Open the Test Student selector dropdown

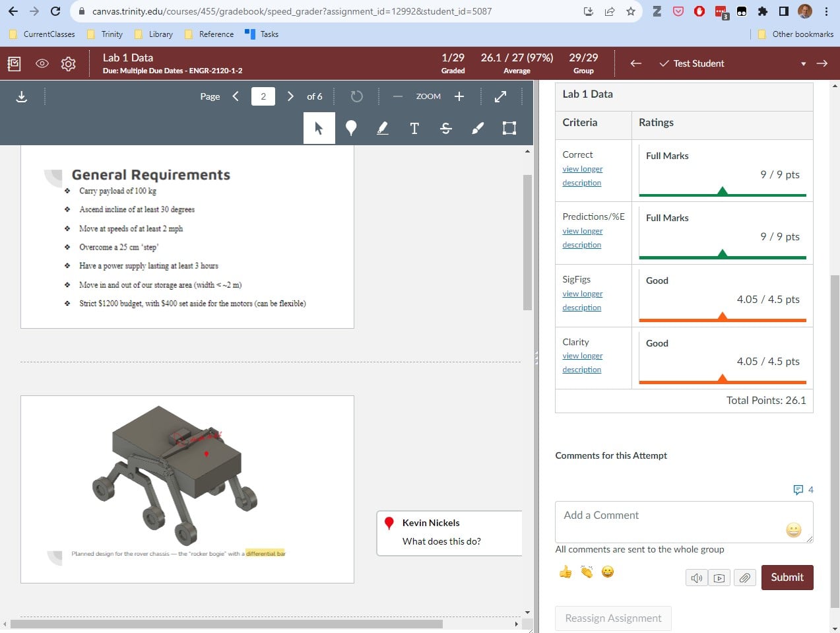click(x=732, y=63)
